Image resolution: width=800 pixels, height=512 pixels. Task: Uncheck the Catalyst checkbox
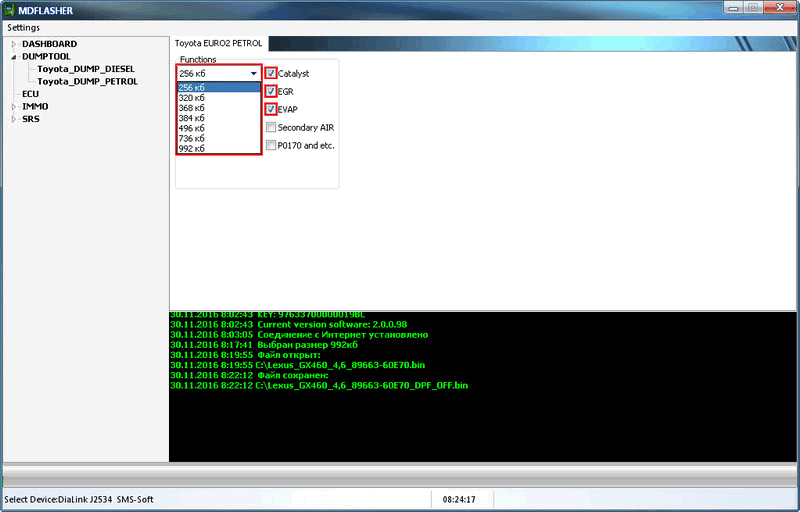click(x=271, y=73)
